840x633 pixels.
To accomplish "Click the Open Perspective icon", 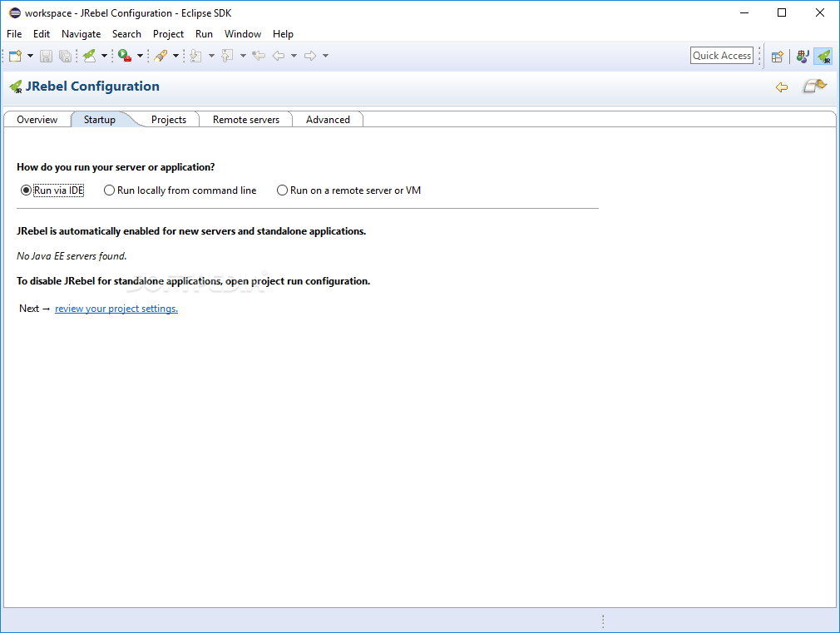I will [x=778, y=57].
